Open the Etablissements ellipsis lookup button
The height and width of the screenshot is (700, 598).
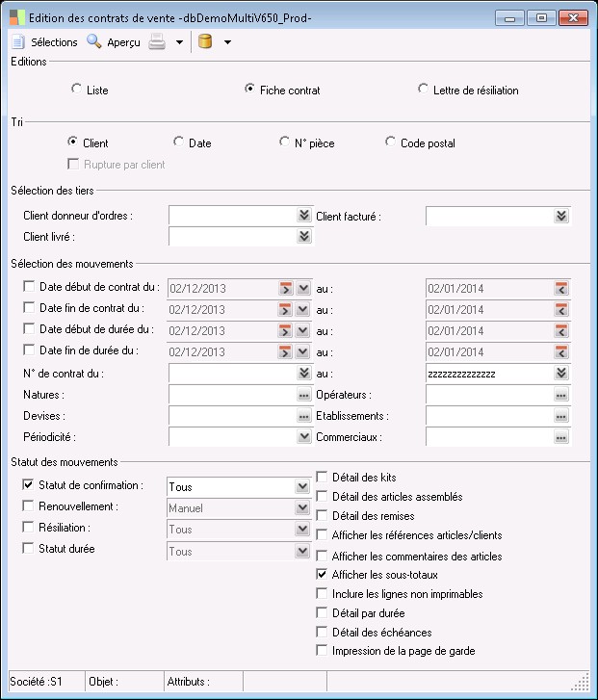coord(561,416)
